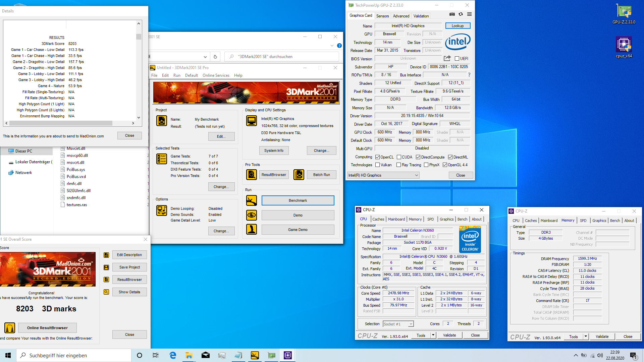
Task: Select the textures.ras file
Action: point(76,205)
